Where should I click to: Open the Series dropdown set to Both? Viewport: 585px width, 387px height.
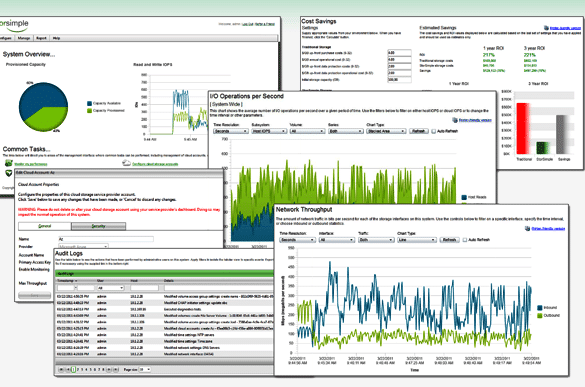tap(345, 131)
